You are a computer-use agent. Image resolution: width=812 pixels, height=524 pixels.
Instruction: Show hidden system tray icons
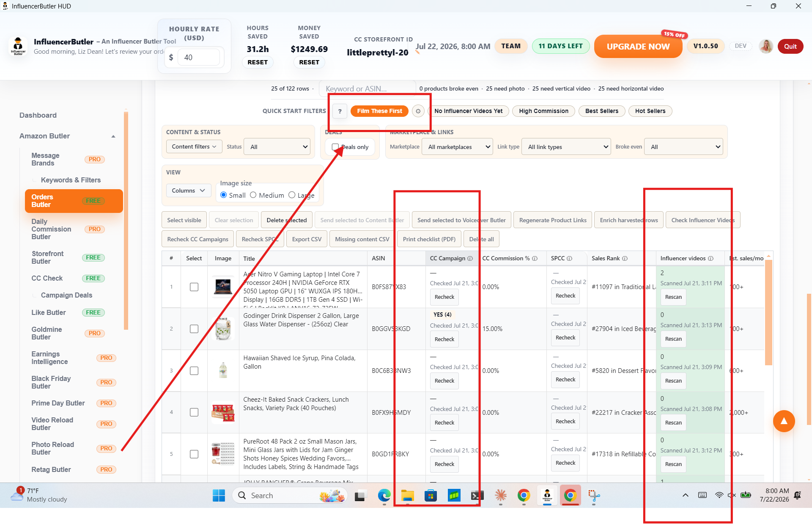pos(686,495)
